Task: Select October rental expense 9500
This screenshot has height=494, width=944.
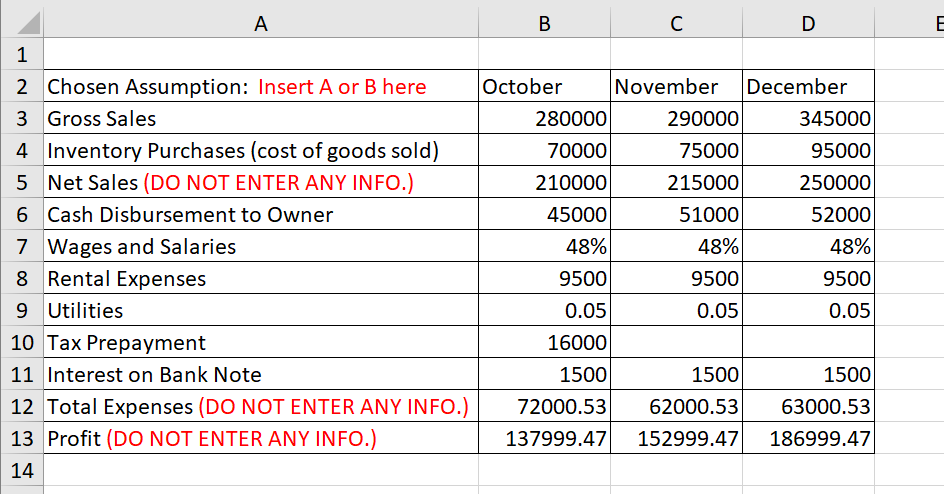Action: tap(544, 278)
